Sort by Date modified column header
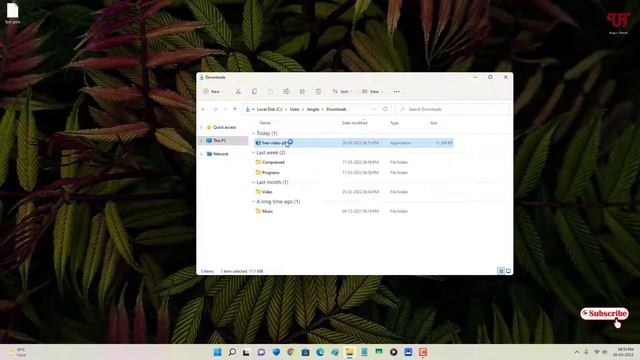Viewport: 640px width, 360px height. pos(354,123)
